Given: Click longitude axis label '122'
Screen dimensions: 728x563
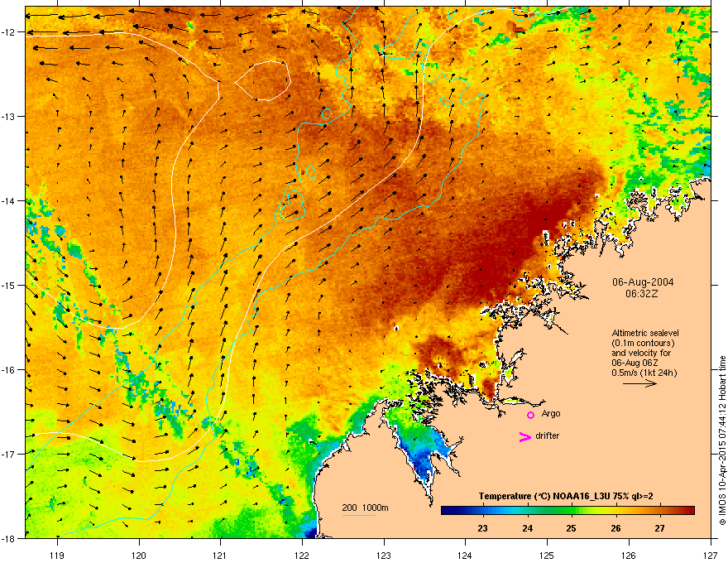Looking at the screenshot, I should [x=302, y=555].
